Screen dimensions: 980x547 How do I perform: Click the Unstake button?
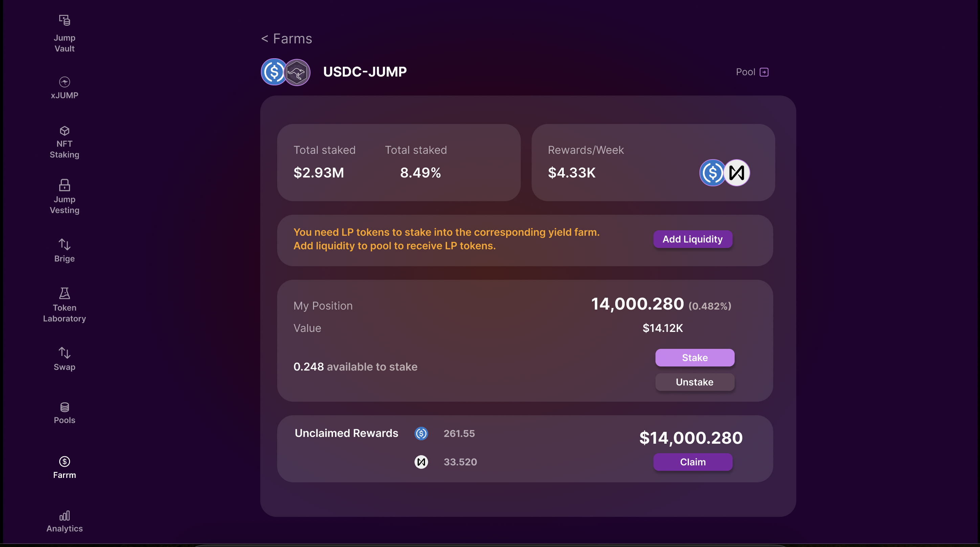[695, 382]
